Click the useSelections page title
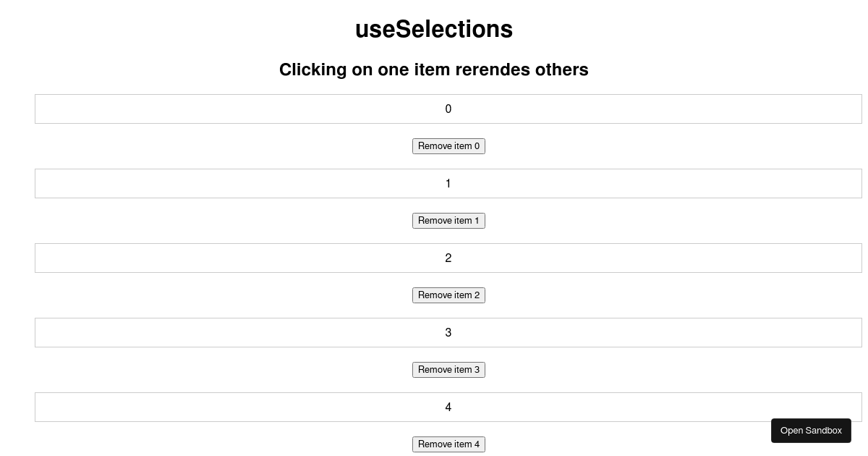This screenshot has width=868, height=456. pyautogui.click(x=434, y=29)
